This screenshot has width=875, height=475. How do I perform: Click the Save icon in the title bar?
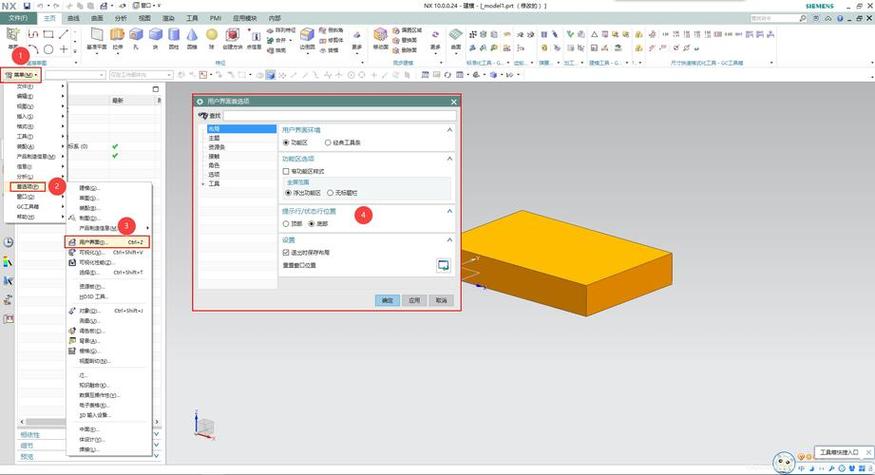(x=26, y=6)
